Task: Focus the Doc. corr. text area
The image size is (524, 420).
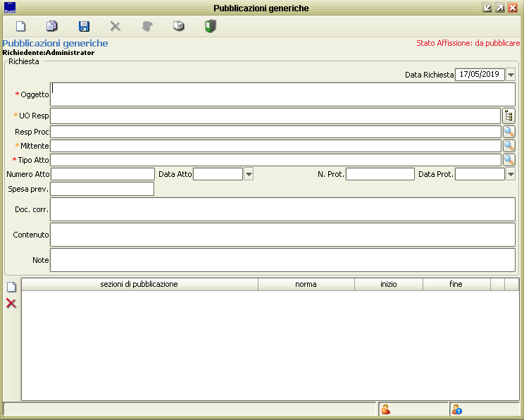Action: click(x=282, y=209)
